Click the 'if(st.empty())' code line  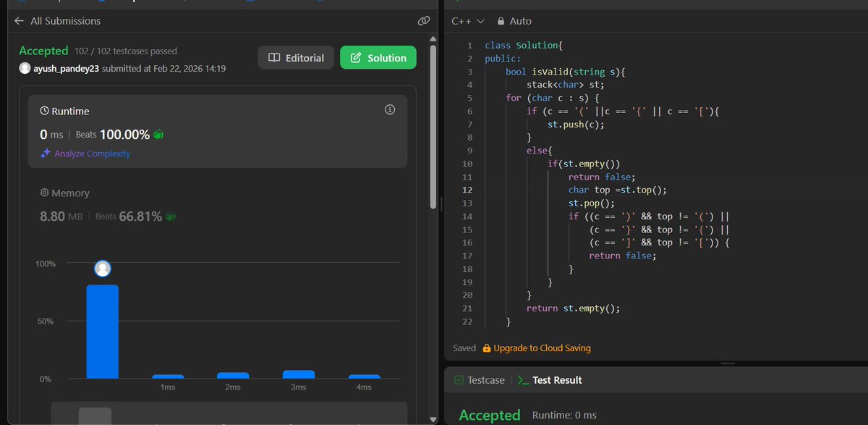584,164
